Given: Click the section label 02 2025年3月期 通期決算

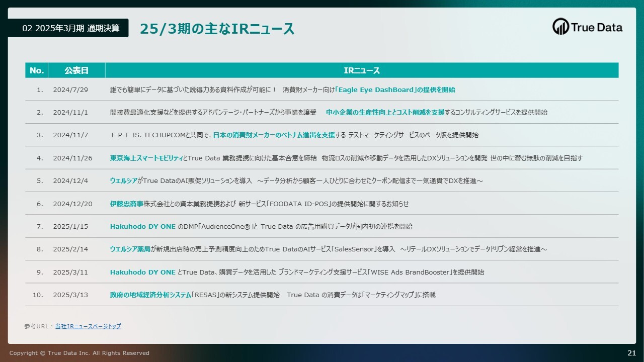Looking at the screenshot, I should [70, 28].
